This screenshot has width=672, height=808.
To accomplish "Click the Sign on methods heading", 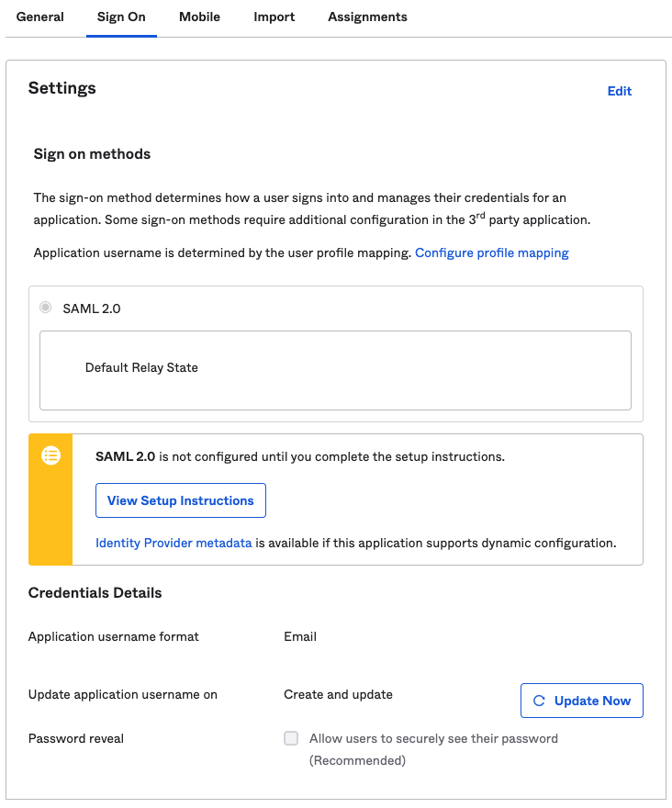I will click(92, 154).
